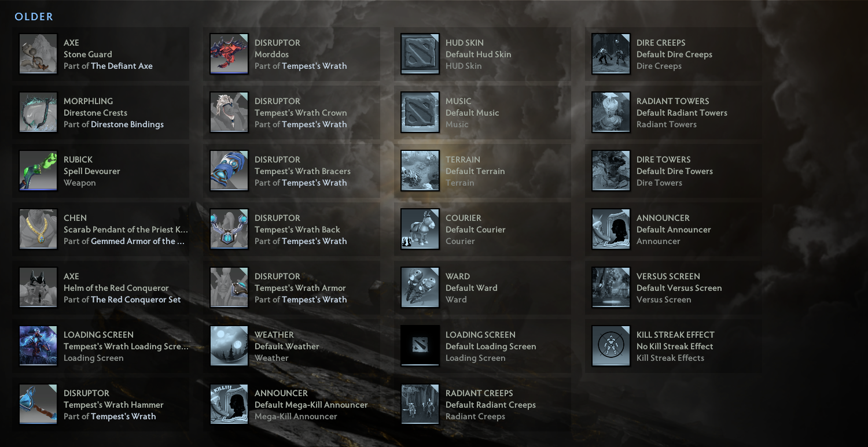
Task: Click the Default Hud Skin entry
Action: (x=483, y=54)
